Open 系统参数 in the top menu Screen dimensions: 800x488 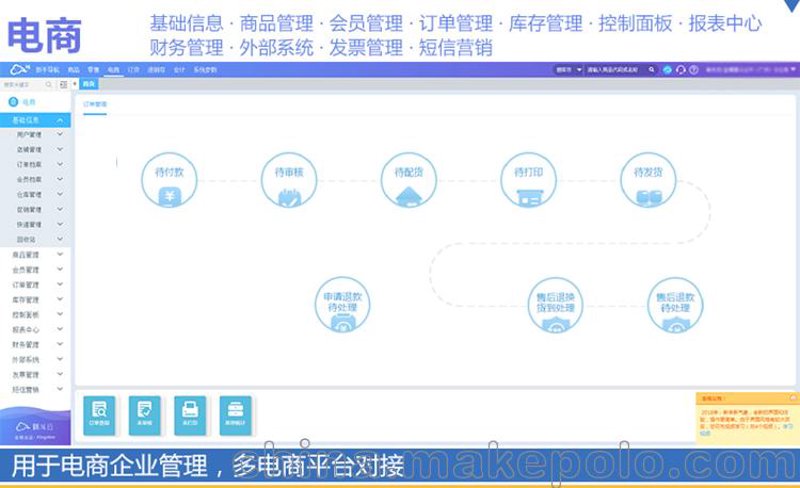pyautogui.click(x=205, y=69)
